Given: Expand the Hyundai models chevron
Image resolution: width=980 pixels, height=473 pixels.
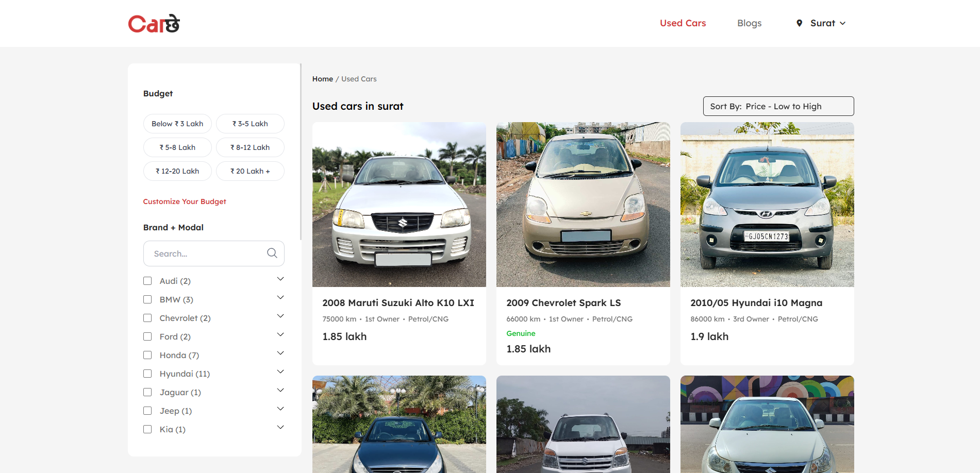Looking at the screenshot, I should [280, 371].
